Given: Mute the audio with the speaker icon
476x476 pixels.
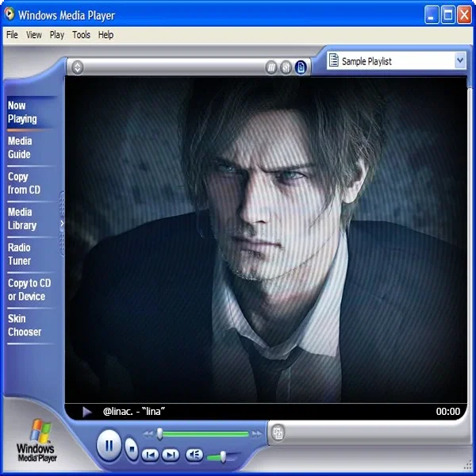Looking at the screenshot, I should (194, 455).
